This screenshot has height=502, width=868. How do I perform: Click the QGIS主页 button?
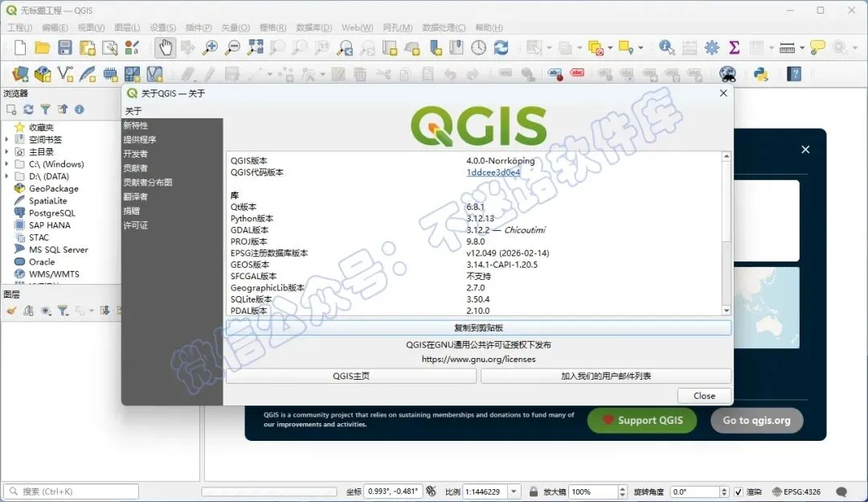(x=351, y=376)
